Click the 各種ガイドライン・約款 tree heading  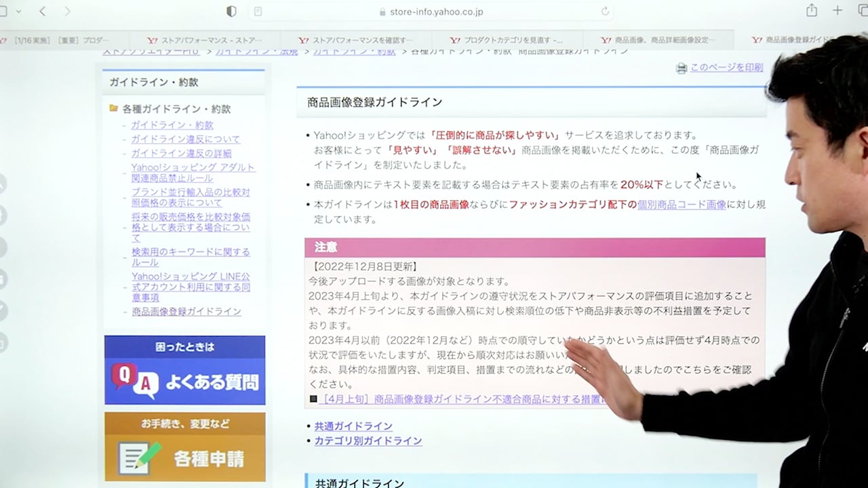(176, 108)
